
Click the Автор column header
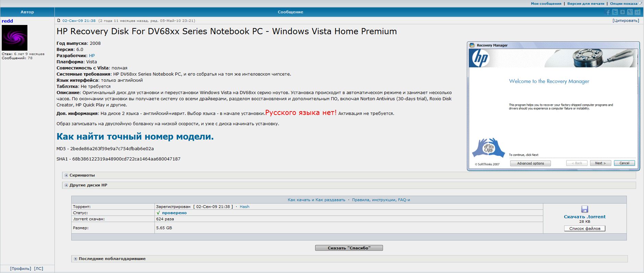[x=27, y=12]
